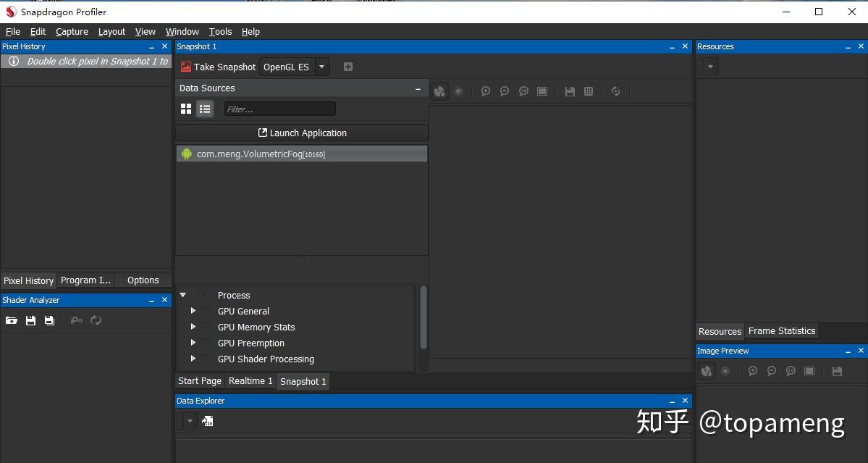This screenshot has height=463, width=868.
Task: Save all shaders in Shader Analyzer
Action: click(x=49, y=320)
